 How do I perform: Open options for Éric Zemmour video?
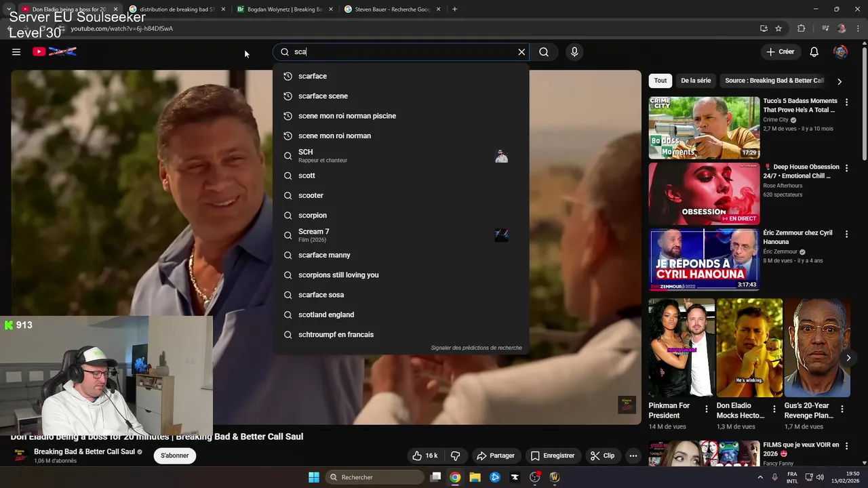click(x=846, y=235)
